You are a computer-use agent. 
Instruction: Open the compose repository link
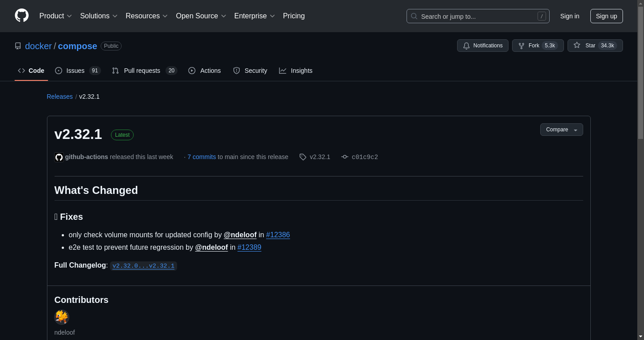(x=77, y=46)
